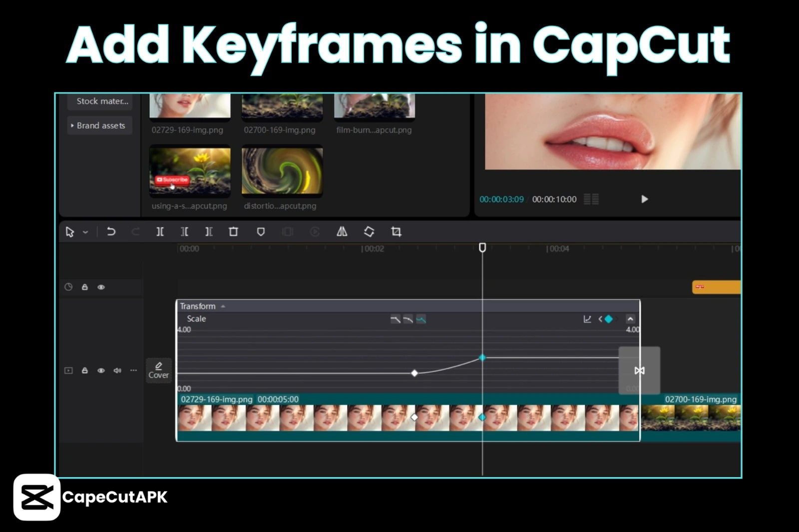This screenshot has height=532, width=799.
Task: Choose the first linear easing curve preset
Action: point(396,319)
